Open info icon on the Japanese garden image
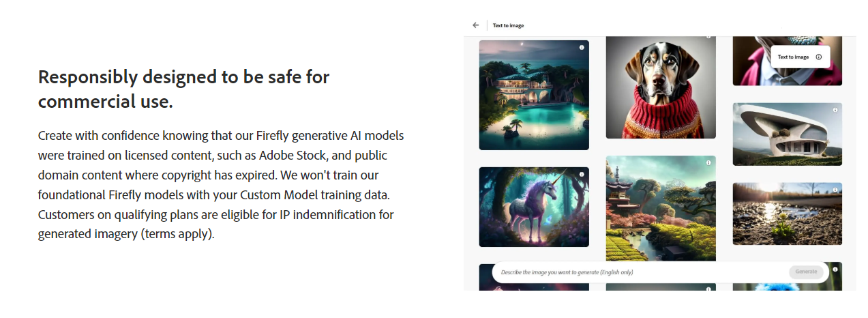Image resolution: width=868 pixels, height=318 pixels. point(708,163)
